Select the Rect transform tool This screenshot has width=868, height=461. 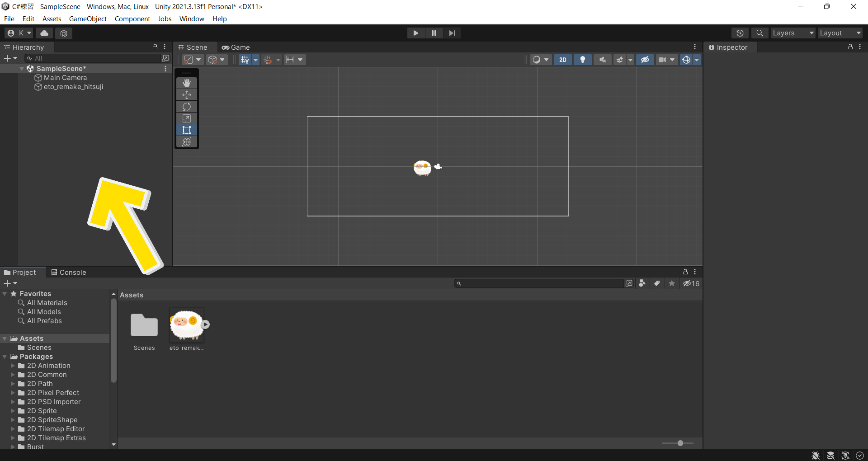click(187, 130)
